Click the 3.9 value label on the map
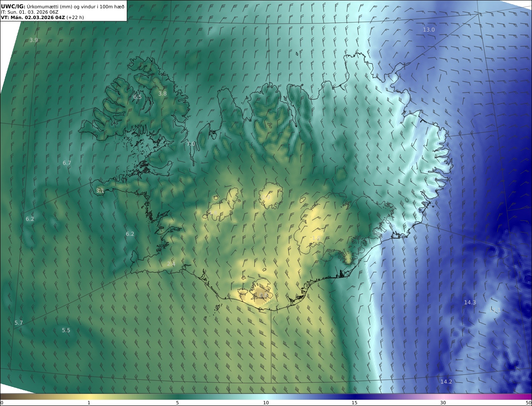 tap(34, 40)
